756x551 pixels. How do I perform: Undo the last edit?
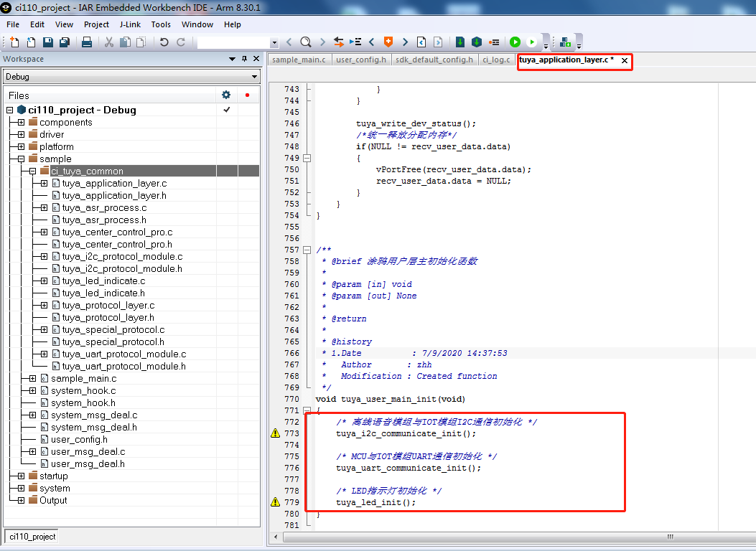click(164, 42)
